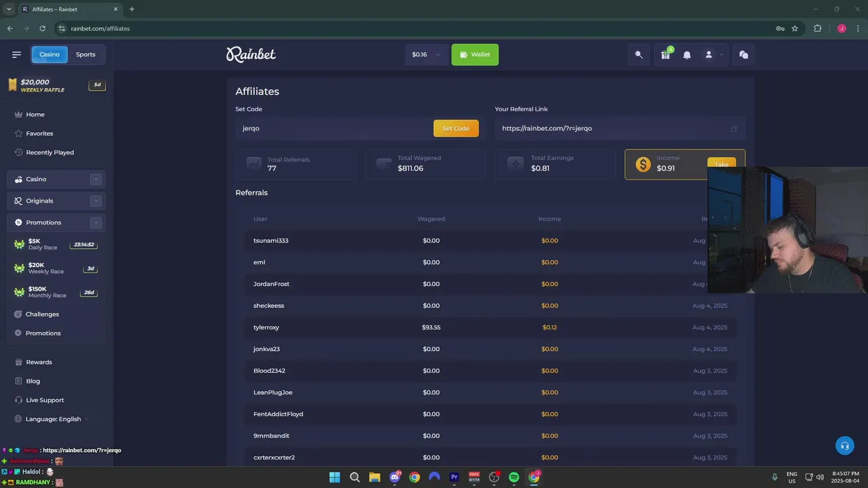Screen dimensions: 868x488
Task: Open the live support headset bubble
Action: pos(844,445)
